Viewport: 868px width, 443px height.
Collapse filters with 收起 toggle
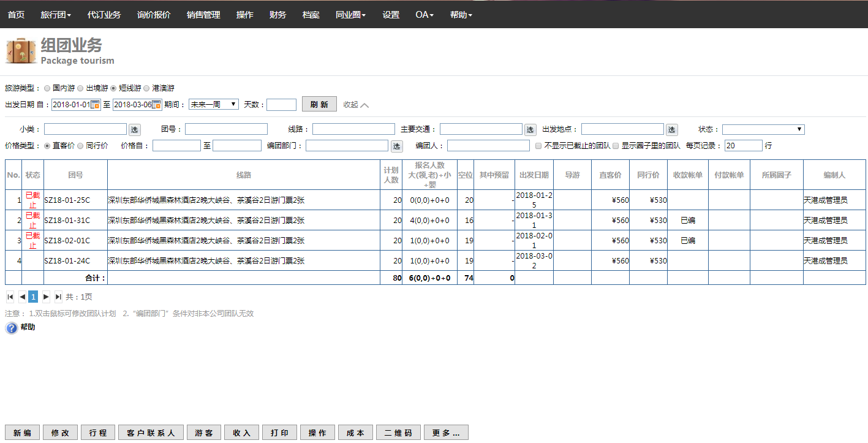356,105
